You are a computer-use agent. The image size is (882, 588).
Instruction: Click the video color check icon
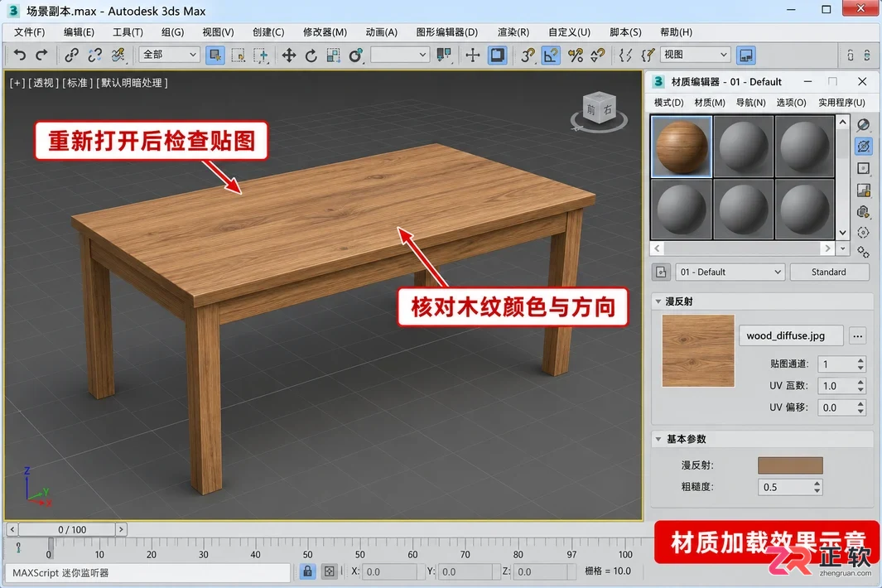[x=863, y=190]
